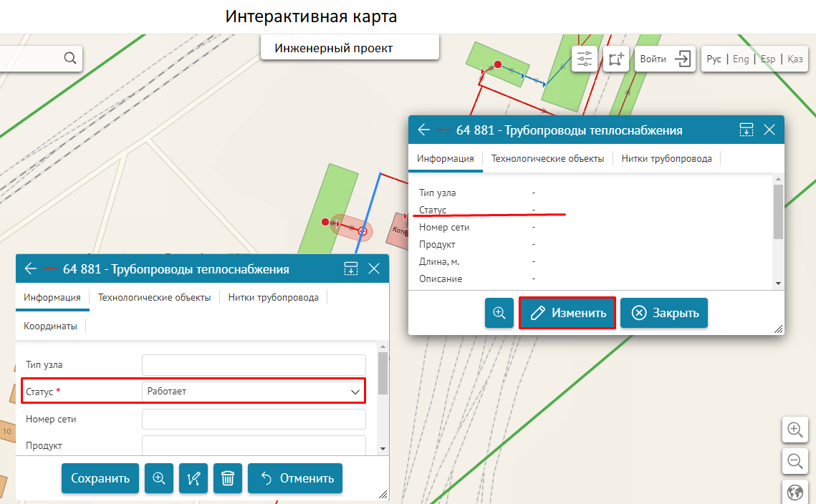
Task: Click the trash delete icon in edit panel
Action: 228,478
